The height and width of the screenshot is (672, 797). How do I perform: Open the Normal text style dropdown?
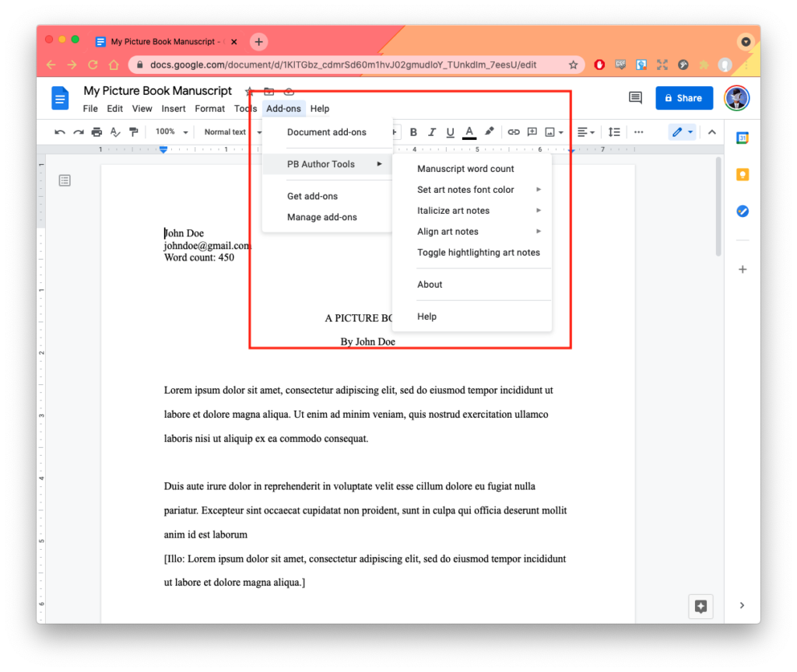230,131
